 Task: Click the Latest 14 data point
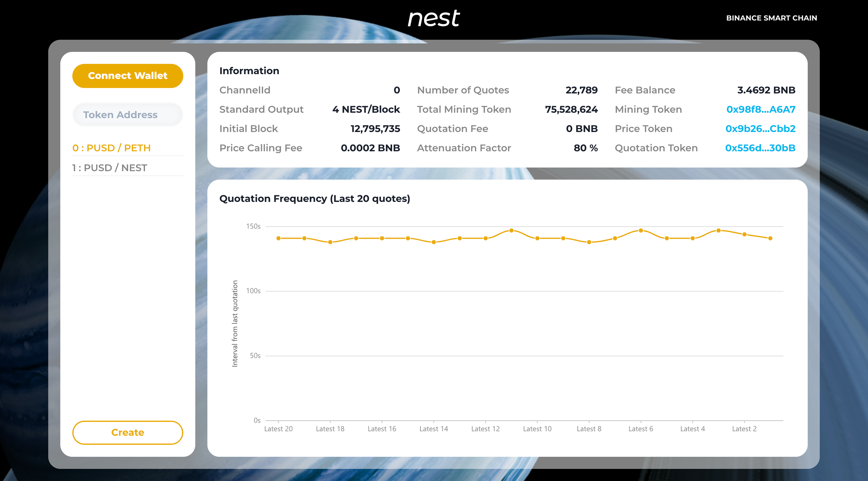point(434,242)
